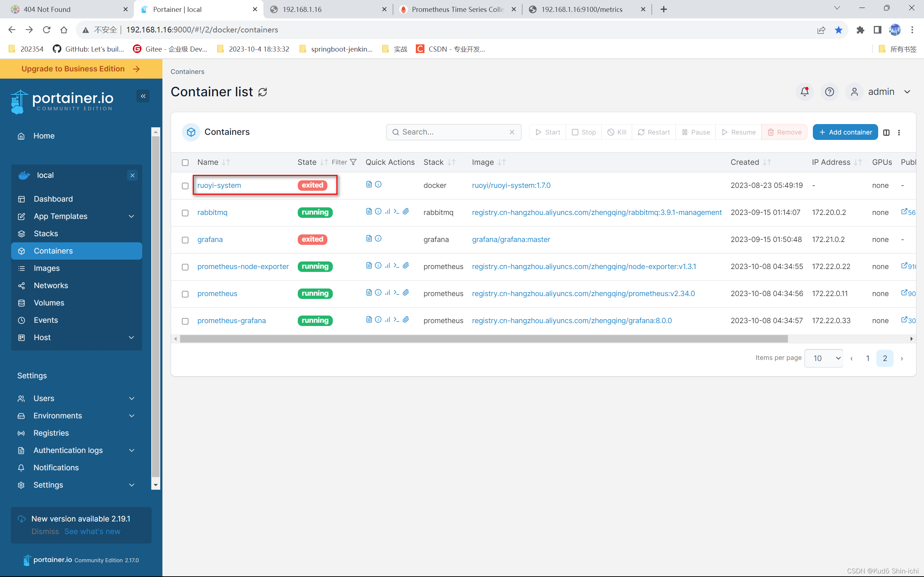The image size is (924, 577).
Task: Click the container stats icon for prometheus
Action: point(387,293)
